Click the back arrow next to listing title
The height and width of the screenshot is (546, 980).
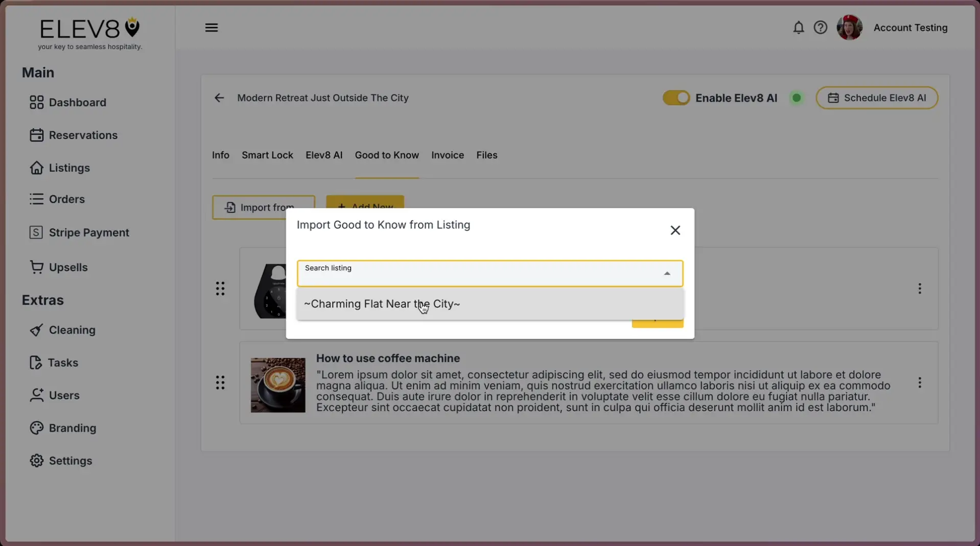(219, 98)
